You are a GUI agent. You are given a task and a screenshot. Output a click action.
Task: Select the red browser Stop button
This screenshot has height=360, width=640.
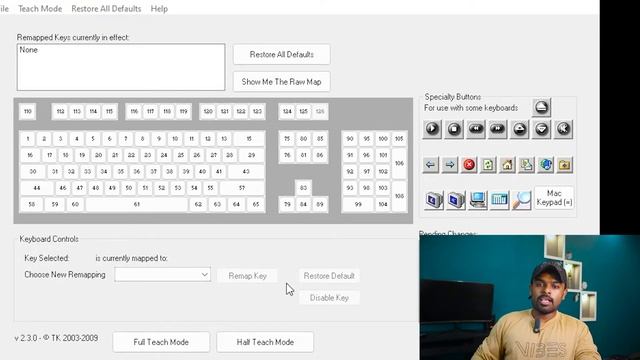click(x=469, y=165)
